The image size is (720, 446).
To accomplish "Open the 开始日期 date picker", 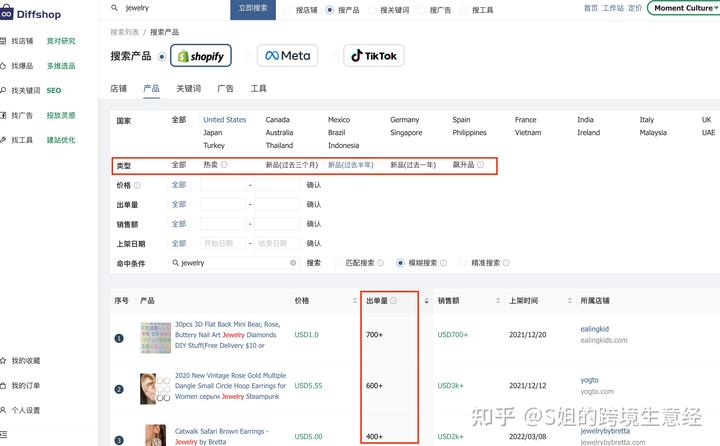I will [223, 243].
